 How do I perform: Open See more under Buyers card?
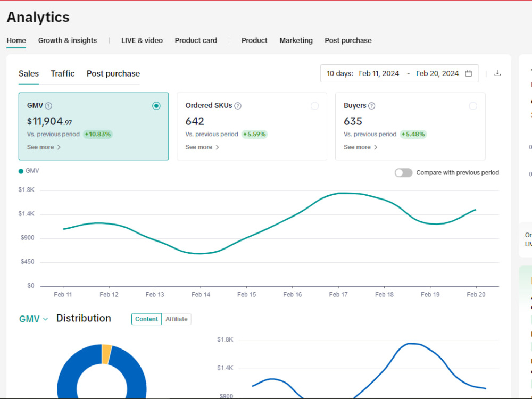[x=360, y=147]
